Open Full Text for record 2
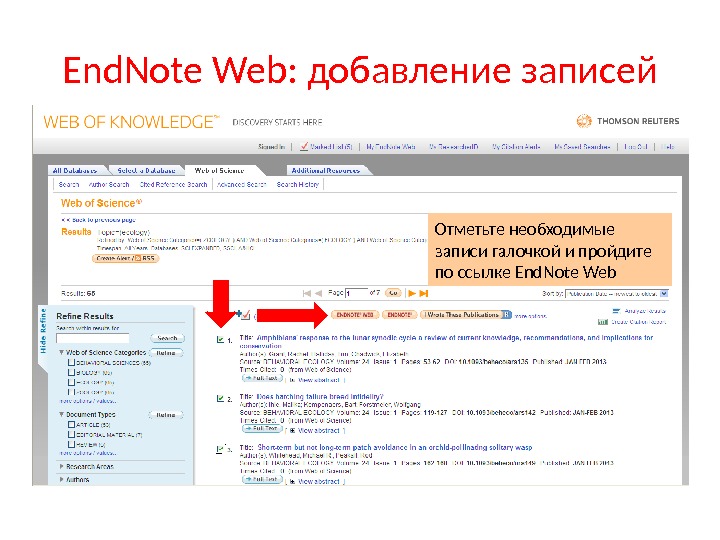 click(262, 429)
